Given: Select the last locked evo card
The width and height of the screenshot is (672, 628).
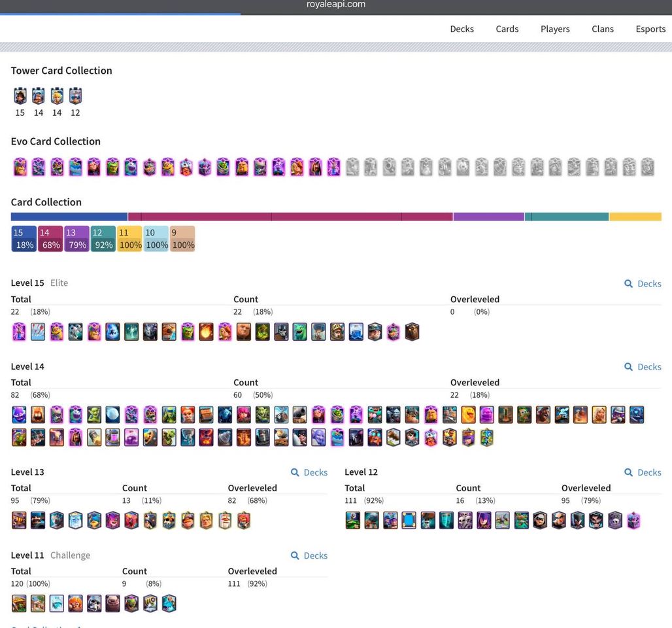Looking at the screenshot, I should [x=648, y=167].
